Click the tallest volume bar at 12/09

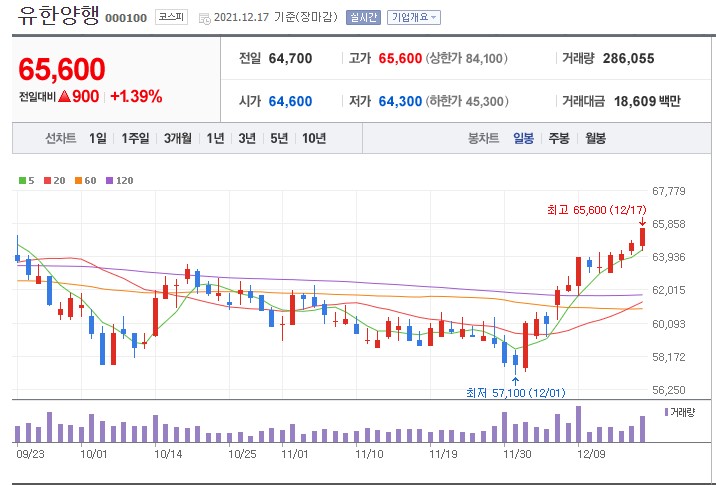tap(579, 424)
